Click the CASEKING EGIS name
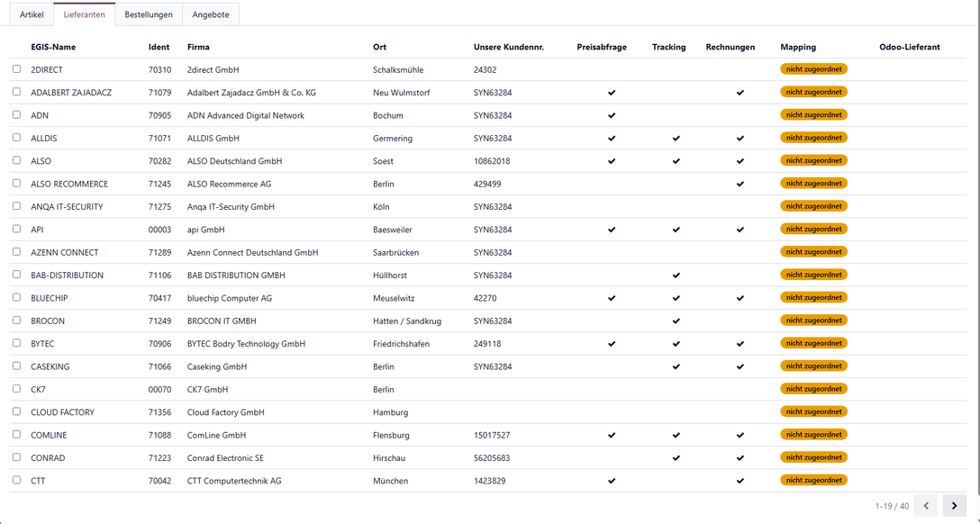The width and height of the screenshot is (980, 524). pyautogui.click(x=50, y=366)
